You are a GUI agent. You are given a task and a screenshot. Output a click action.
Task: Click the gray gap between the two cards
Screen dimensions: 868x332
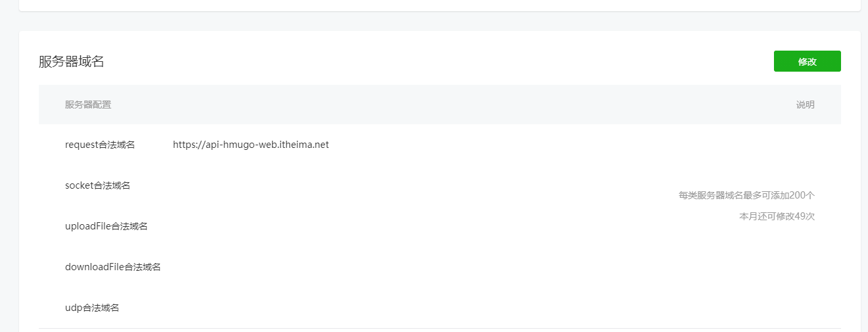439,21
